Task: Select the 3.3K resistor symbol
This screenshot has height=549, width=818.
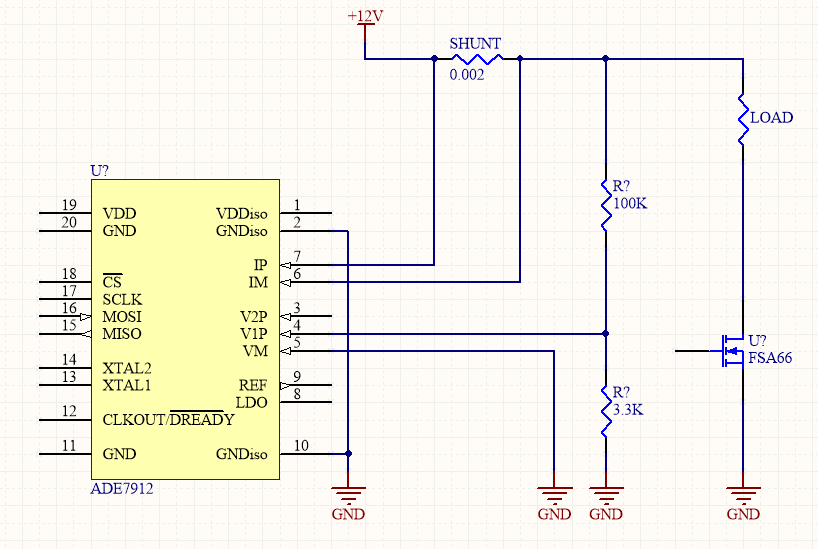Action: (x=606, y=411)
